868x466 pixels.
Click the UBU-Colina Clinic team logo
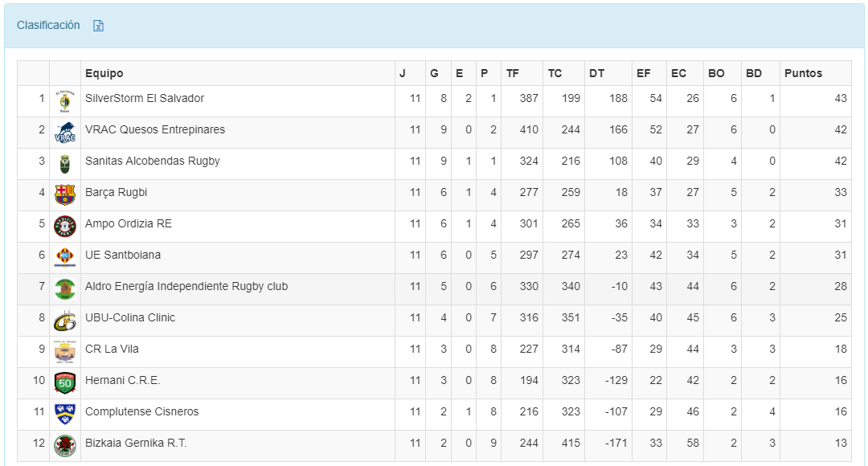64,321
